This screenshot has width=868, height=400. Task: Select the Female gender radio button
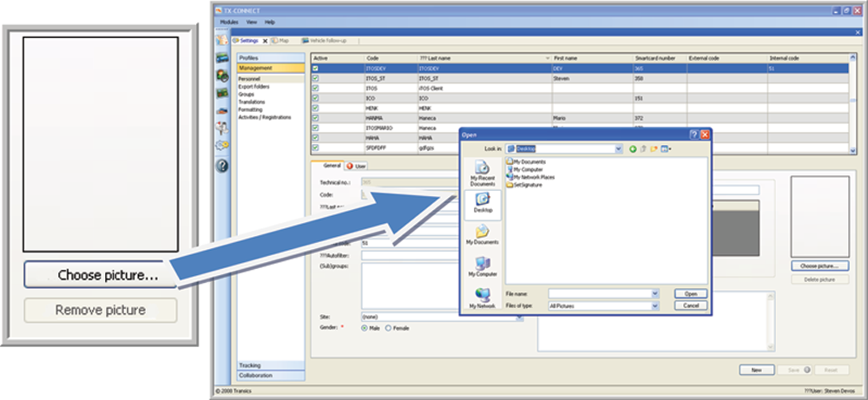click(x=388, y=328)
